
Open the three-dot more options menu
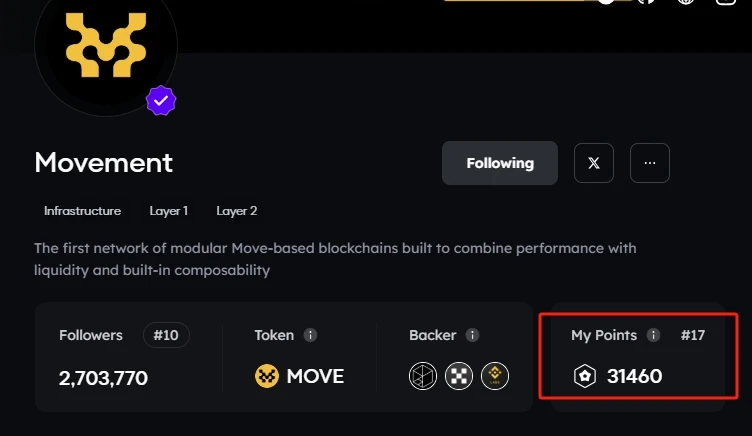pyautogui.click(x=650, y=163)
